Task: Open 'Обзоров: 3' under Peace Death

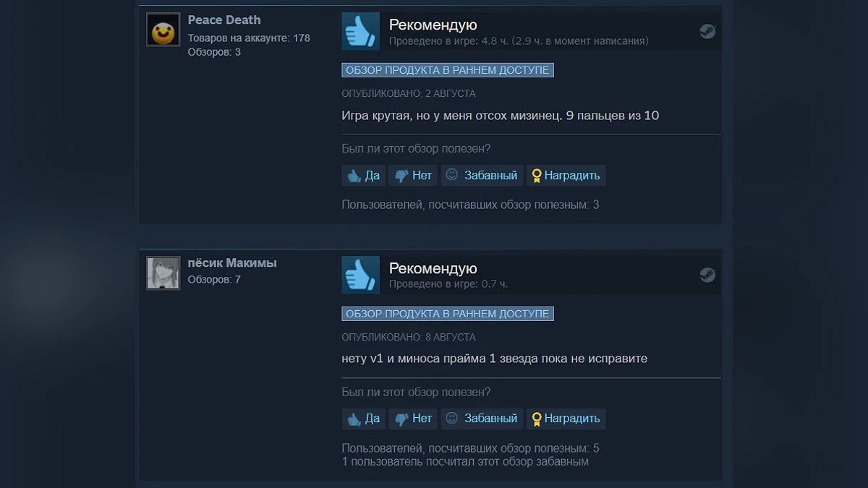Action: click(214, 52)
